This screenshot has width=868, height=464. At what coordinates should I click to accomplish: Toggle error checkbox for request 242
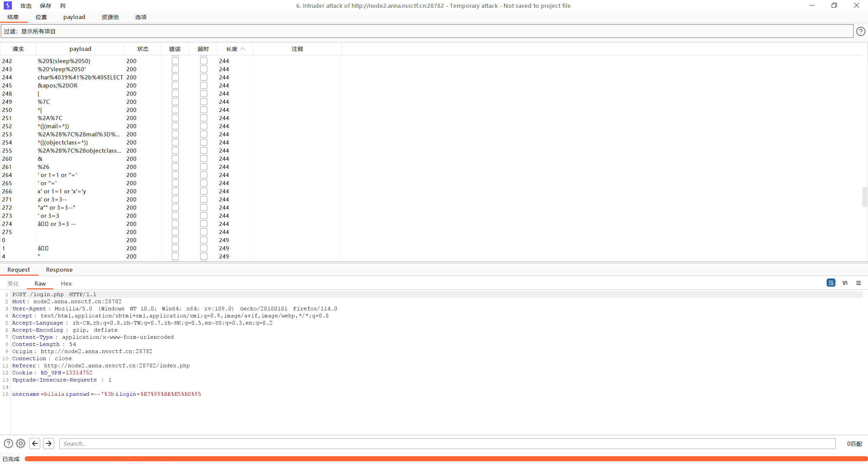pos(175,61)
